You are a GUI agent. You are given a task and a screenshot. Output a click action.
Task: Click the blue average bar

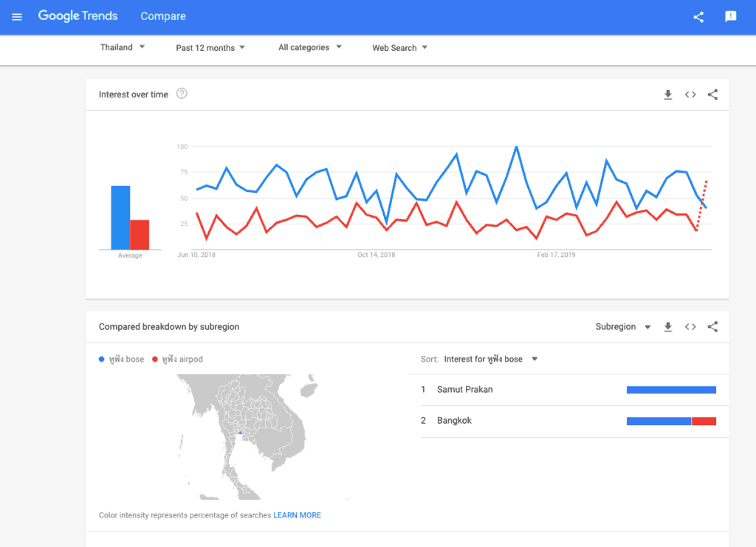[x=120, y=217]
